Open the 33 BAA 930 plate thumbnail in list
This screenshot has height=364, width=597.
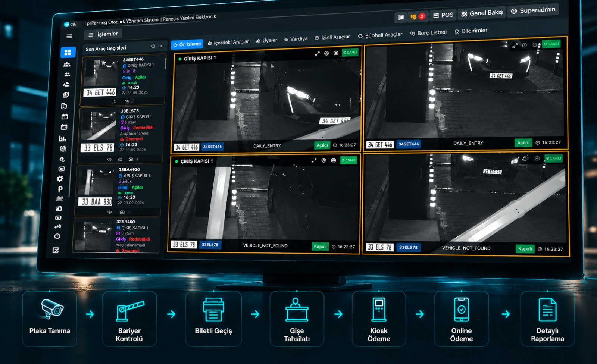96,201
